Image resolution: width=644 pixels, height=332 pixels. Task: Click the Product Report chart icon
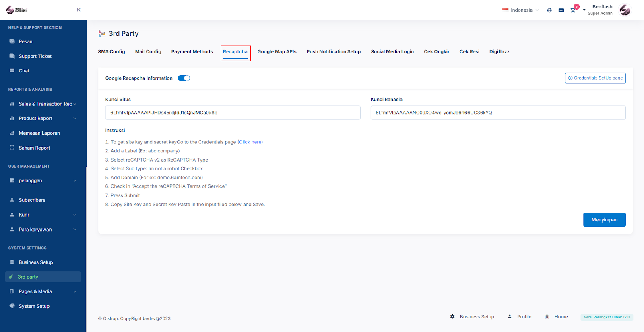coord(12,118)
